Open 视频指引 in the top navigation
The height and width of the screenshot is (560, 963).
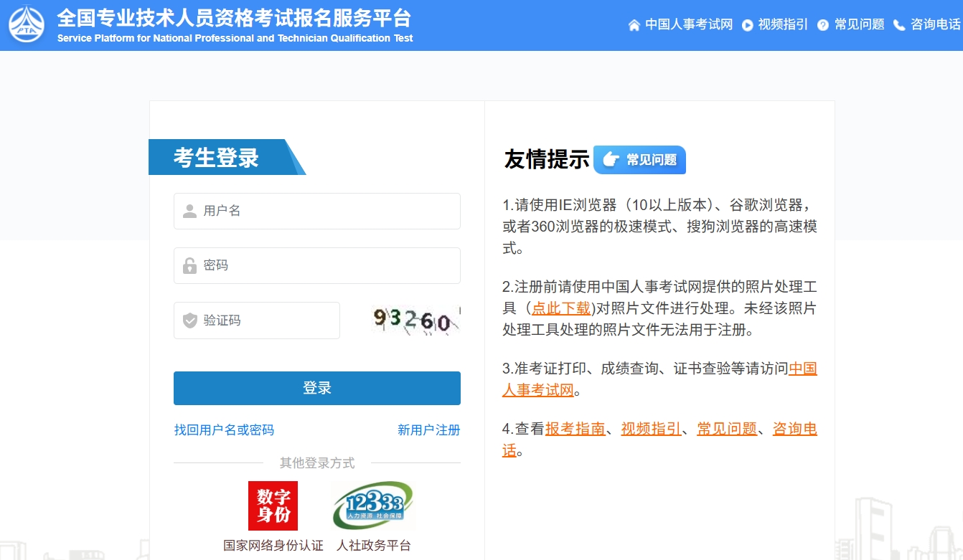(x=783, y=24)
